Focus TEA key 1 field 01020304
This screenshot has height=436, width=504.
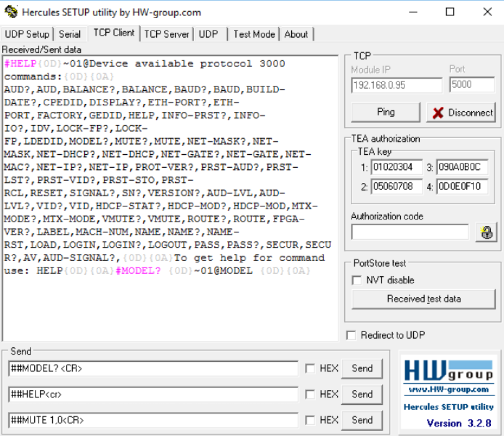[x=397, y=167]
